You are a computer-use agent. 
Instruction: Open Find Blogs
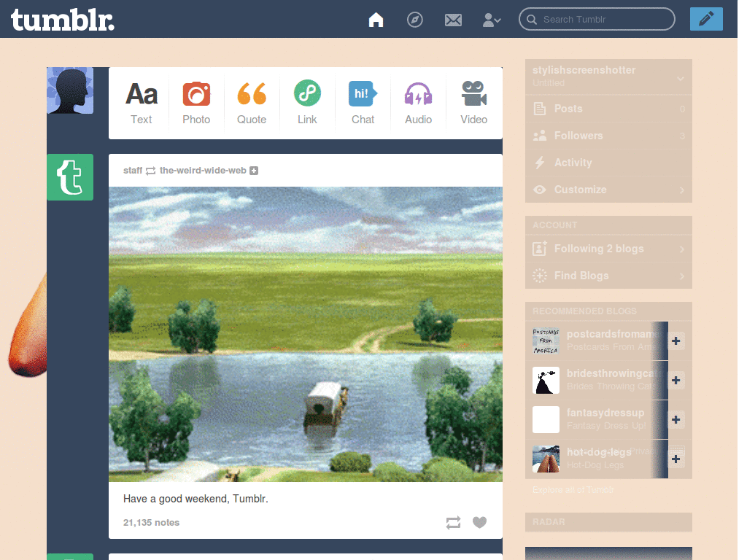click(x=608, y=276)
